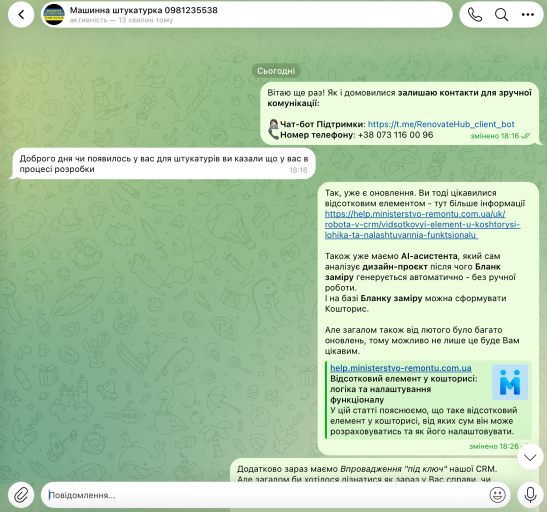The height and width of the screenshot is (512, 547).
Task: Search in chat with magnifier icon
Action: tap(501, 15)
